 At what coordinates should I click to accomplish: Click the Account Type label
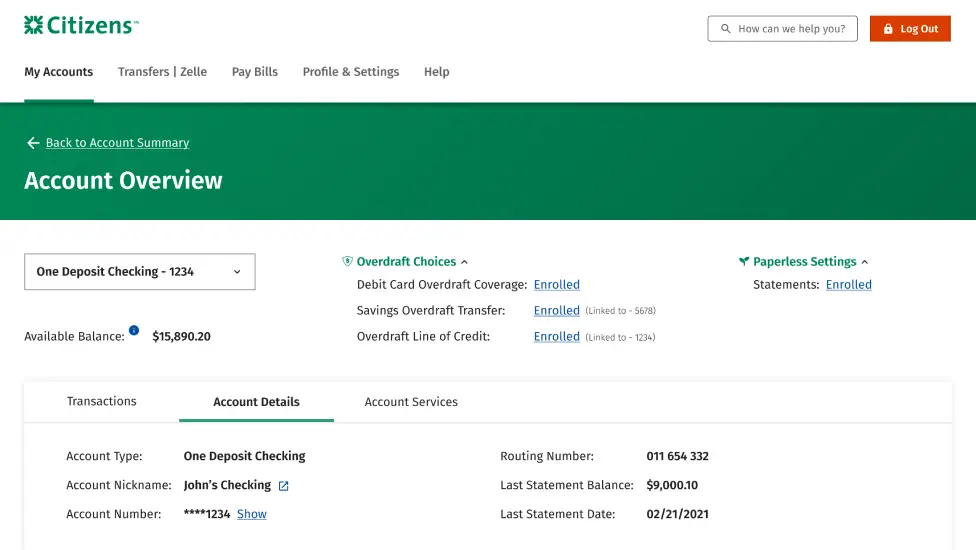point(104,456)
